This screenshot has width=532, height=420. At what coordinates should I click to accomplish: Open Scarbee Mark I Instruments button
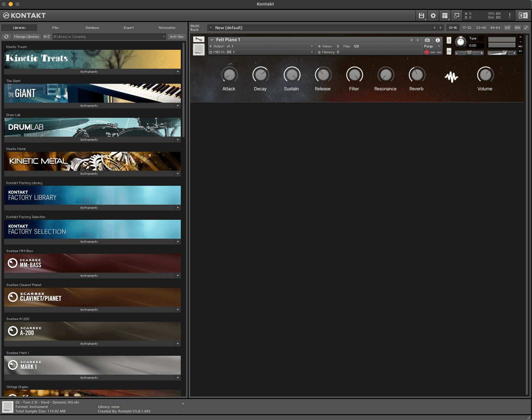tap(89, 378)
